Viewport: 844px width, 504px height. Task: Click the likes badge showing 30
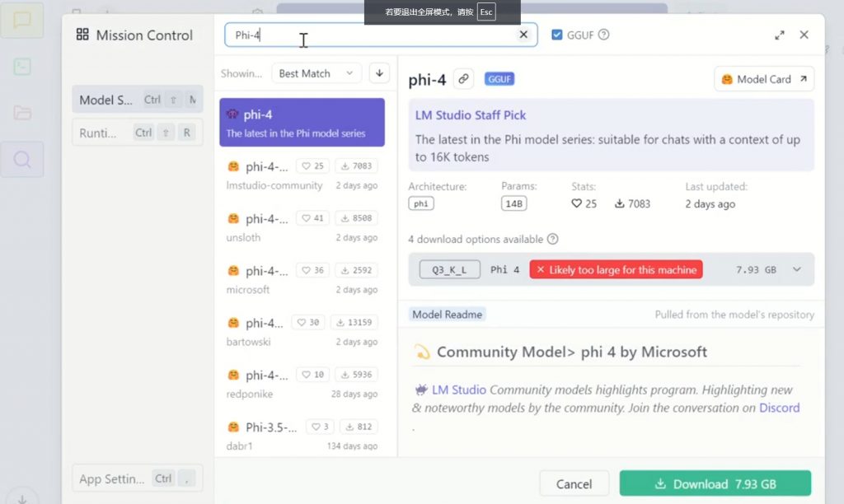(x=308, y=322)
